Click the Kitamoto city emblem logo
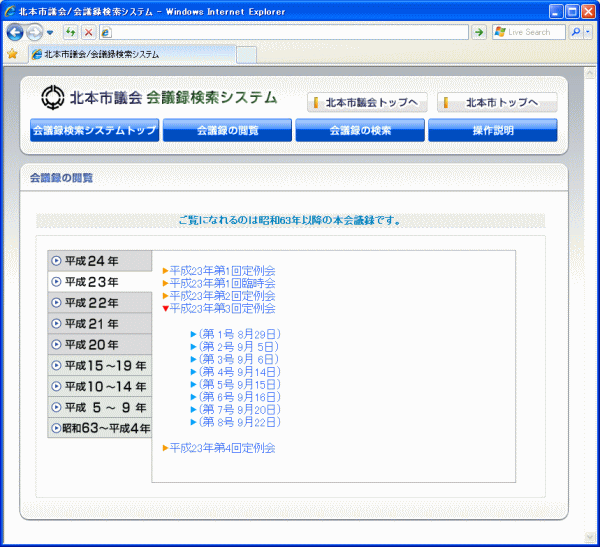 point(52,97)
